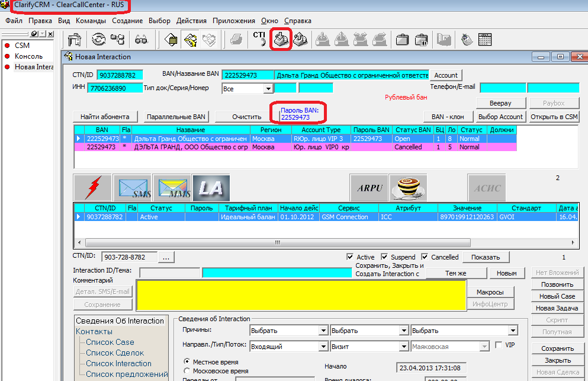Screen dimensions: 588x381
Task: Click the grayed printer toolbar icon
Action: pyautogui.click(x=236, y=40)
